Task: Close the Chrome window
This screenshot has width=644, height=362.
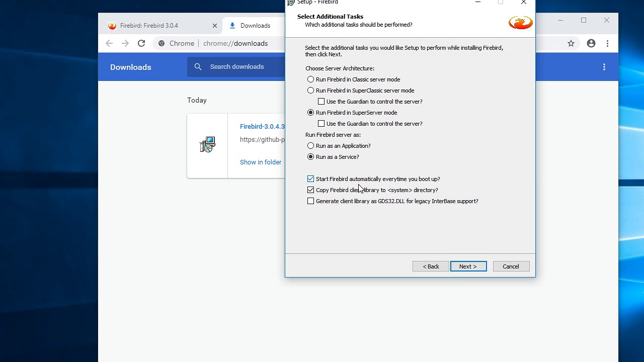Action: (607, 20)
